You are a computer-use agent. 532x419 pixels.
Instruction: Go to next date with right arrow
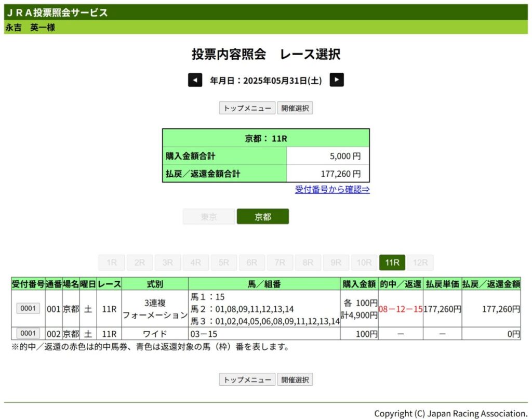[x=337, y=80]
